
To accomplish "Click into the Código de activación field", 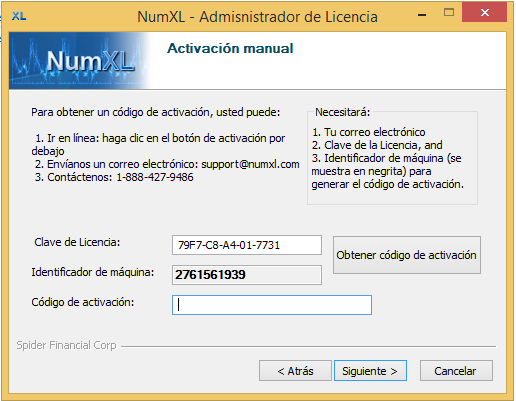I will tap(272, 305).
